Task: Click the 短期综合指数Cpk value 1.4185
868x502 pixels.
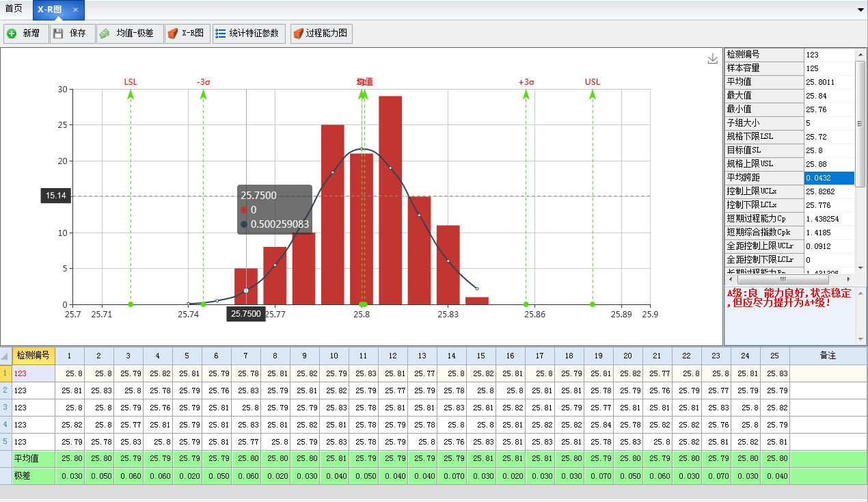Action: [829, 233]
